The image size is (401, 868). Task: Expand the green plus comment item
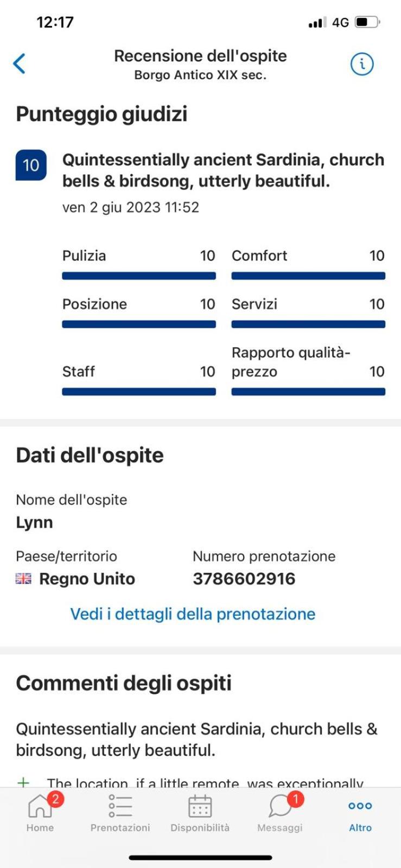[23, 782]
